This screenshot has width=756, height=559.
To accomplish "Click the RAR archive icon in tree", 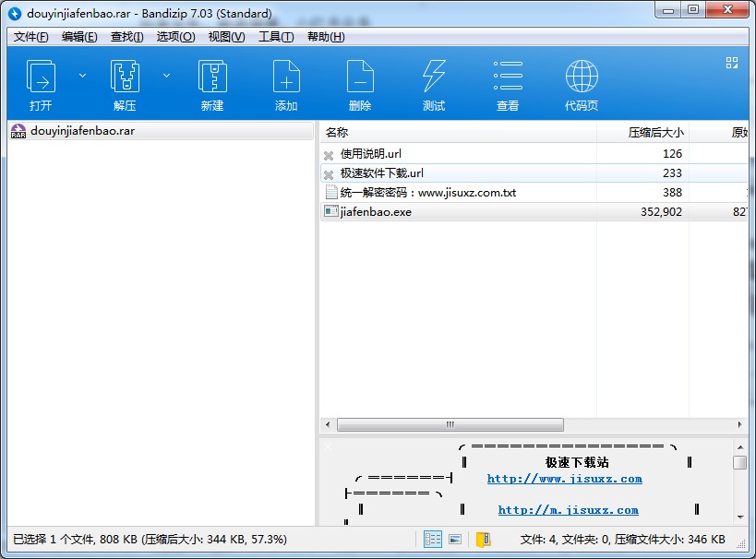I will point(18,131).
